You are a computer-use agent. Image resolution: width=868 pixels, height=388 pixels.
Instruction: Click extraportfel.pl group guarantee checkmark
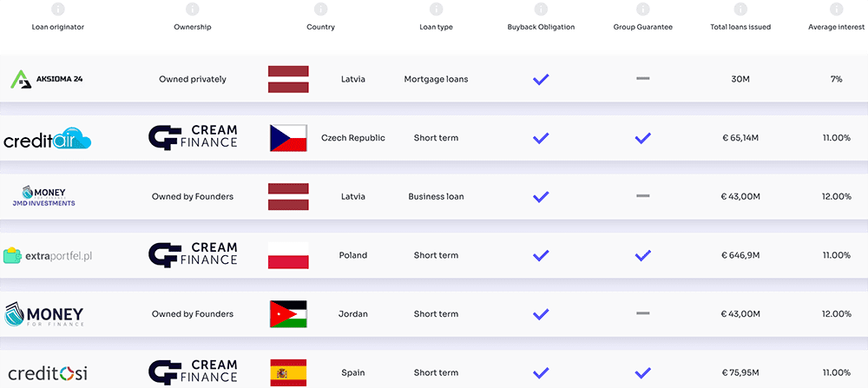click(642, 255)
